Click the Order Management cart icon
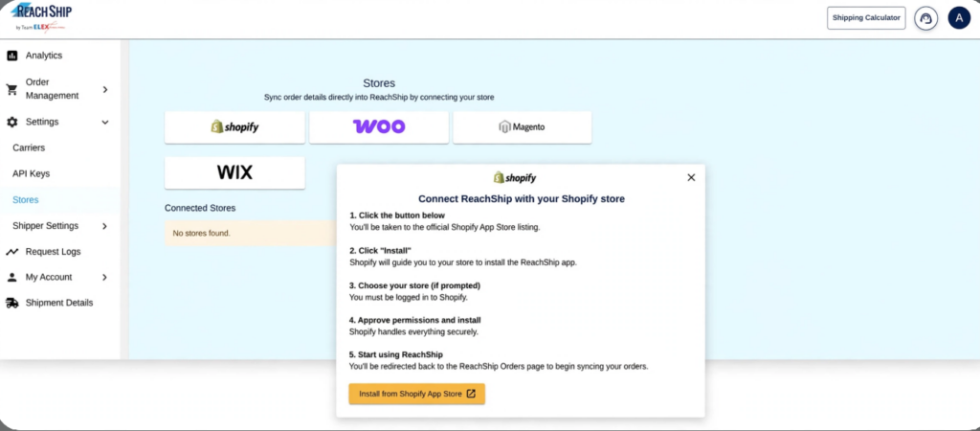980x431 pixels. click(11, 89)
